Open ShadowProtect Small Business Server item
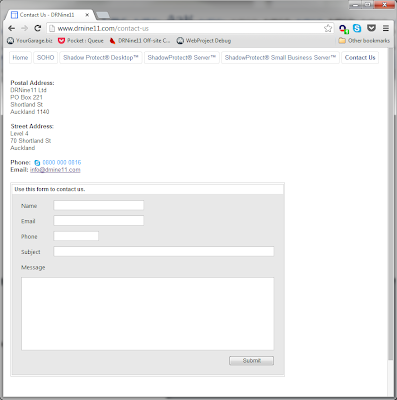 pyautogui.click(x=280, y=58)
